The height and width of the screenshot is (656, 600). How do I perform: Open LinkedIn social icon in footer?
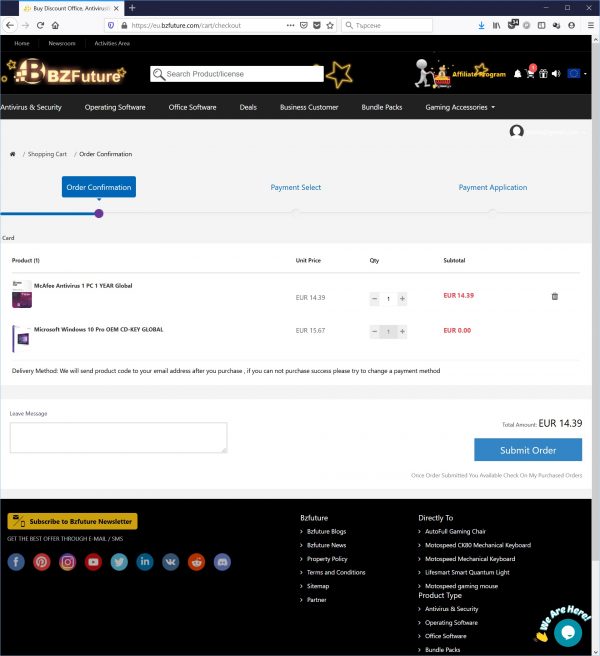(x=145, y=562)
